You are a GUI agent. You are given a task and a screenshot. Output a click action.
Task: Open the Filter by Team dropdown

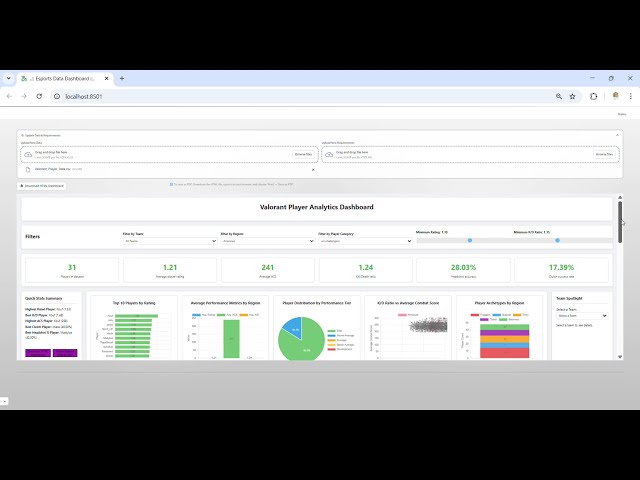[170, 241]
